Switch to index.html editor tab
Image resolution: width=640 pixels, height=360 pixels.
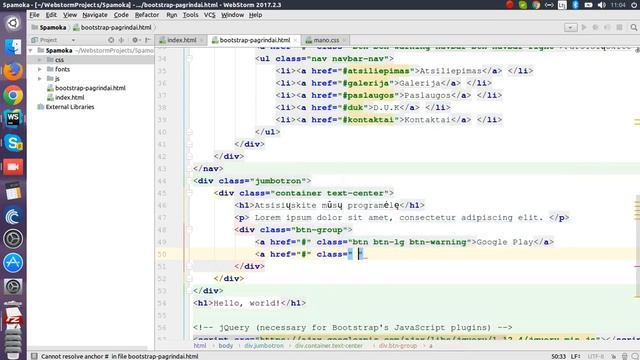coord(182,40)
